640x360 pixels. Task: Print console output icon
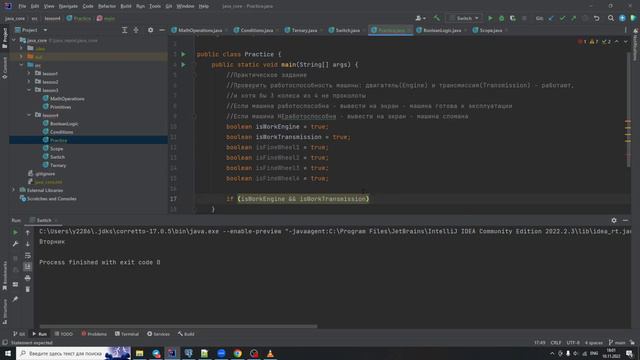27,278
